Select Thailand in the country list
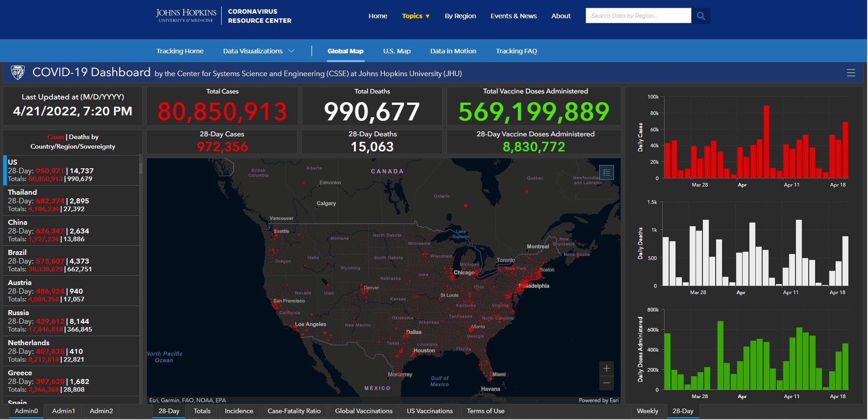868x420 pixels. pos(71,201)
